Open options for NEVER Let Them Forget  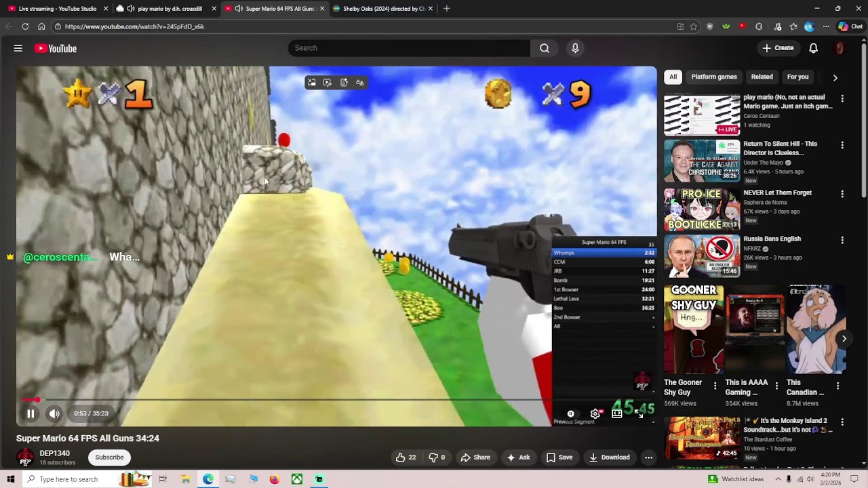(x=842, y=194)
